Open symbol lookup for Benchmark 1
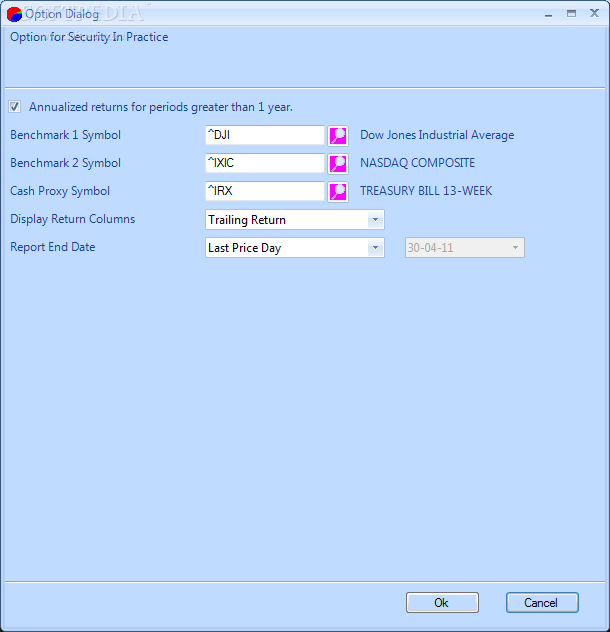This screenshot has width=610, height=632. coord(338,135)
